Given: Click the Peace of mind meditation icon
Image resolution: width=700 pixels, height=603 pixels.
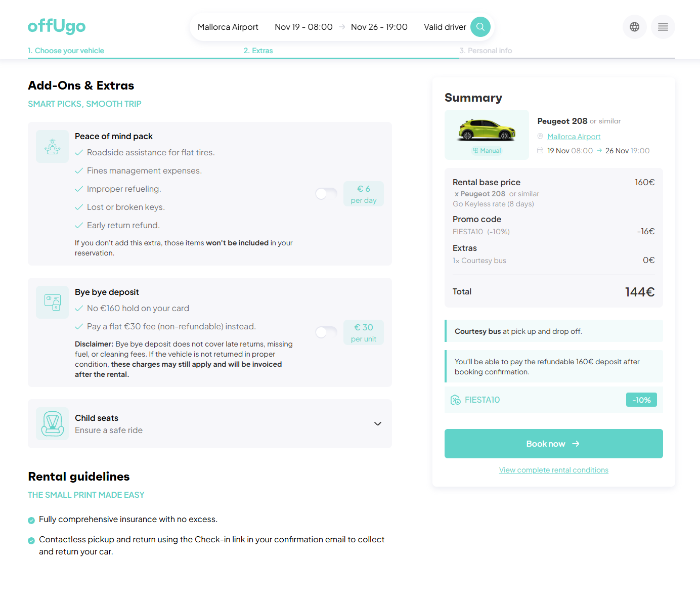Looking at the screenshot, I should point(52,147).
